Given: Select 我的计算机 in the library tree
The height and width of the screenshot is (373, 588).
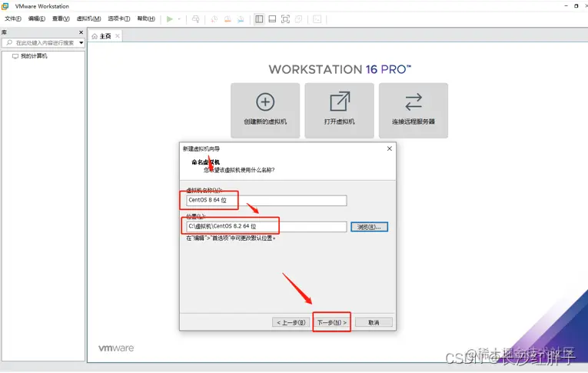Looking at the screenshot, I should (30, 56).
